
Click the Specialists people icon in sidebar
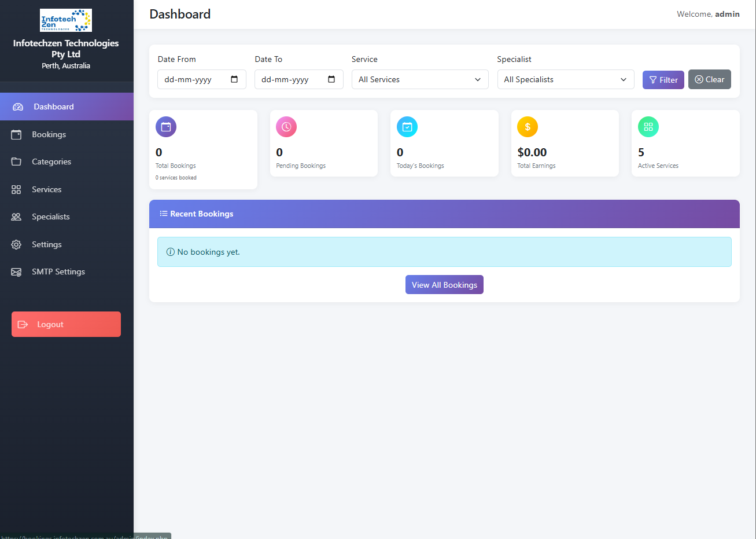(18, 216)
